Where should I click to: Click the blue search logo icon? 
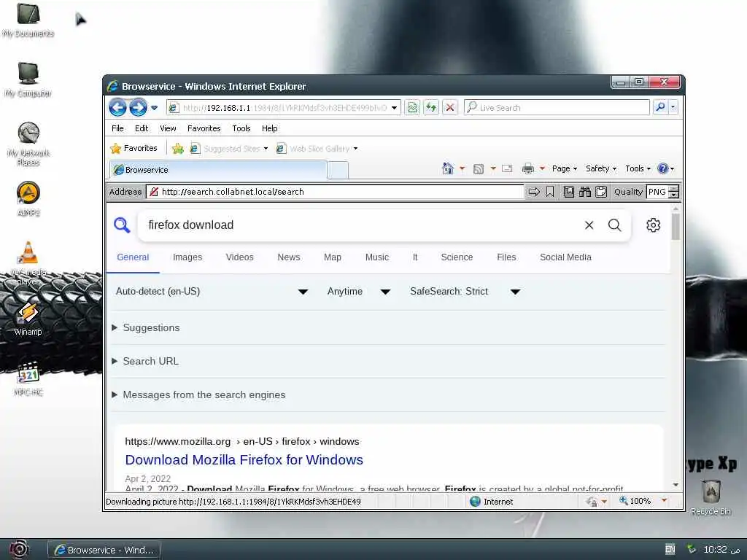click(122, 225)
